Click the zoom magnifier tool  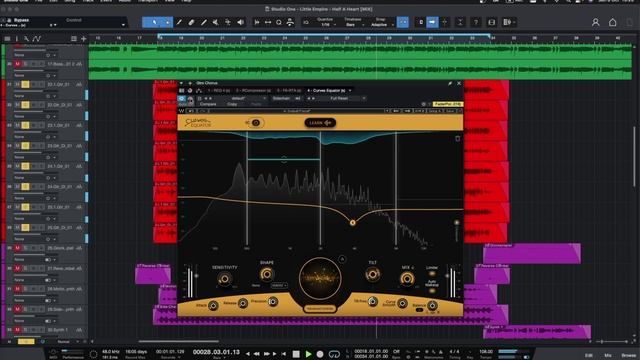coord(279,22)
